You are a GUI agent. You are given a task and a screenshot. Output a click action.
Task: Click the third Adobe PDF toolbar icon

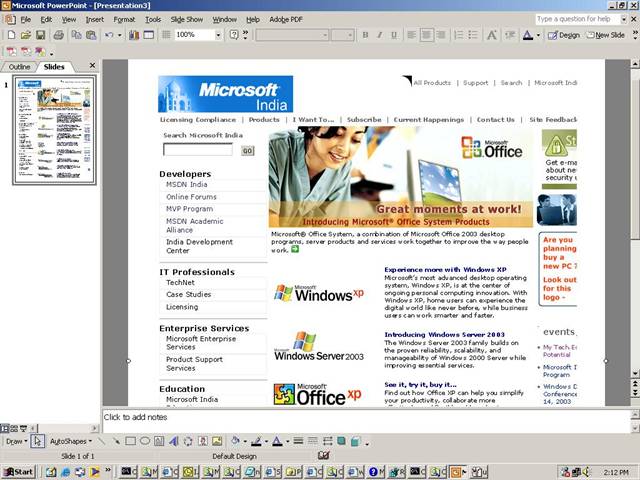pos(40,52)
